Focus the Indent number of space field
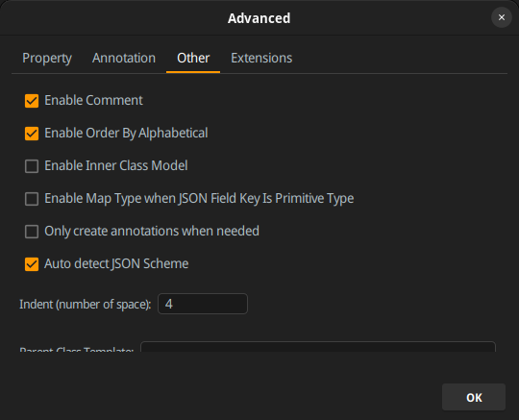The height and width of the screenshot is (420, 519). pyautogui.click(x=203, y=304)
